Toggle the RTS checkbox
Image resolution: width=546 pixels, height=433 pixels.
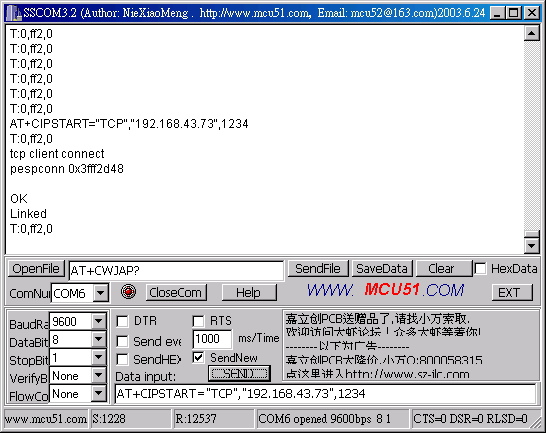pos(198,321)
